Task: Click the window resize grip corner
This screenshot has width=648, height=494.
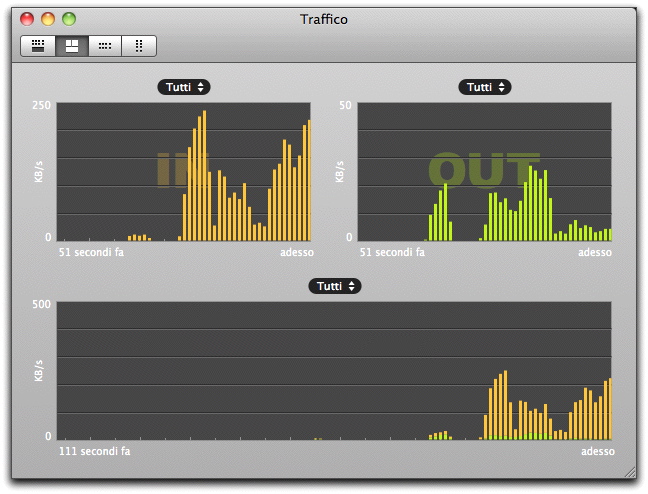Action: (x=630, y=472)
